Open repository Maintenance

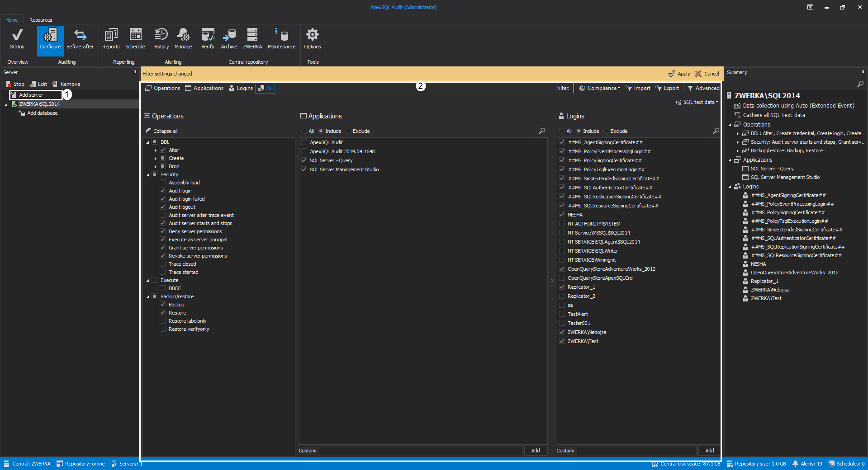pyautogui.click(x=282, y=39)
